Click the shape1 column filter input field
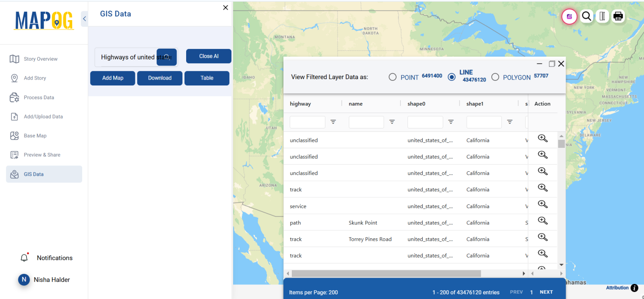The image size is (644, 299). [484, 121]
